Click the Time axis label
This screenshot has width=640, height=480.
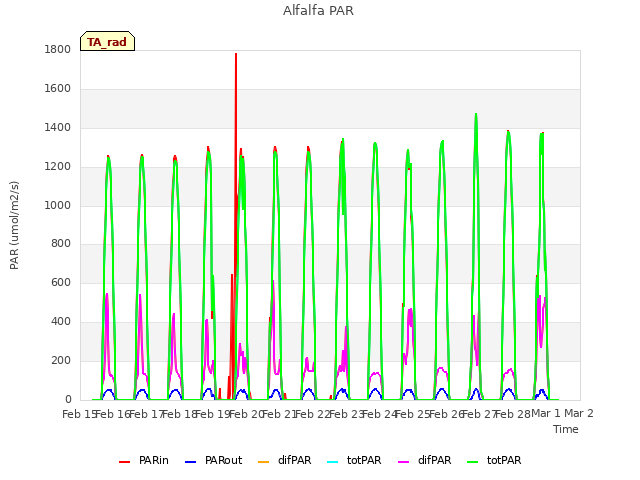pos(566,429)
